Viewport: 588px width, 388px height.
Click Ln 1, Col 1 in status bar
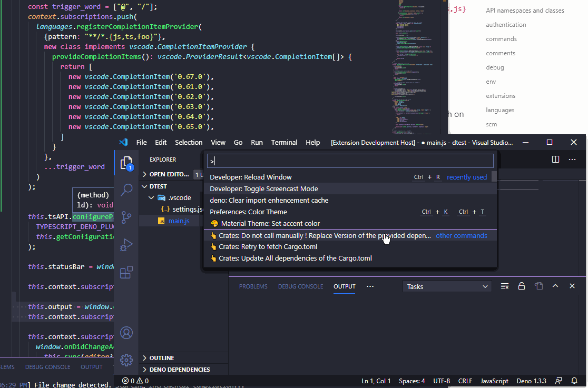point(376,381)
